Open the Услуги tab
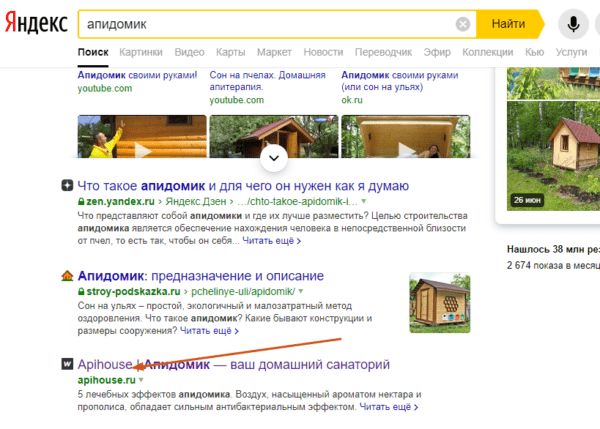 571,52
